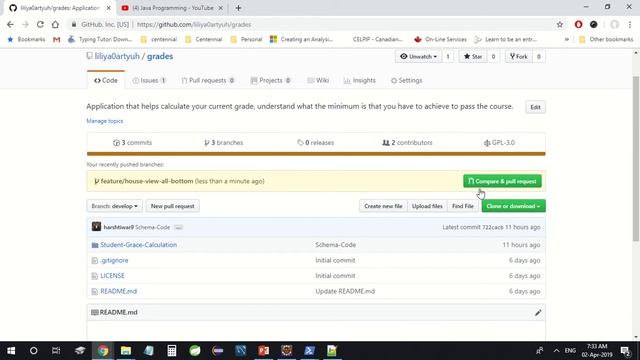View the 3 branches list
This screenshot has height=360, width=640.
coord(224,142)
